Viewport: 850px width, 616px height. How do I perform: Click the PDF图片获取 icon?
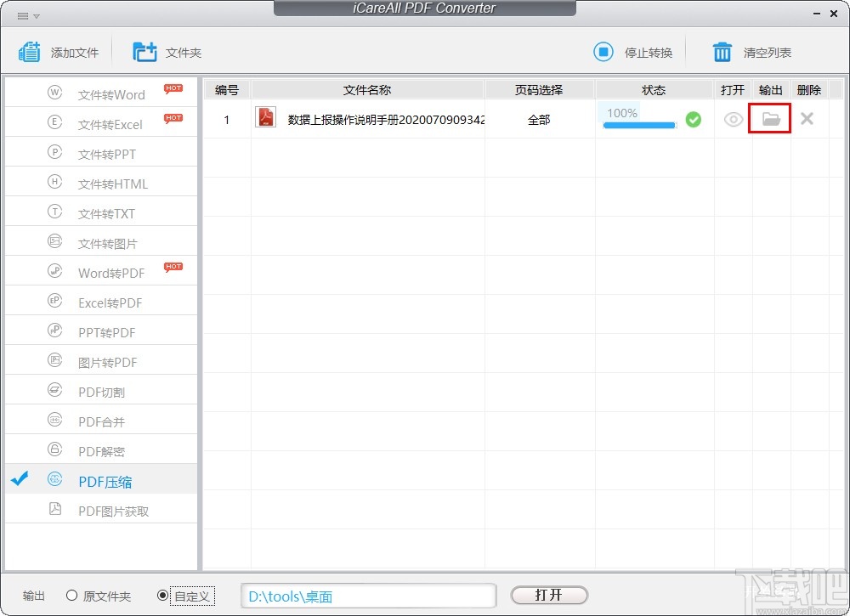click(54, 509)
